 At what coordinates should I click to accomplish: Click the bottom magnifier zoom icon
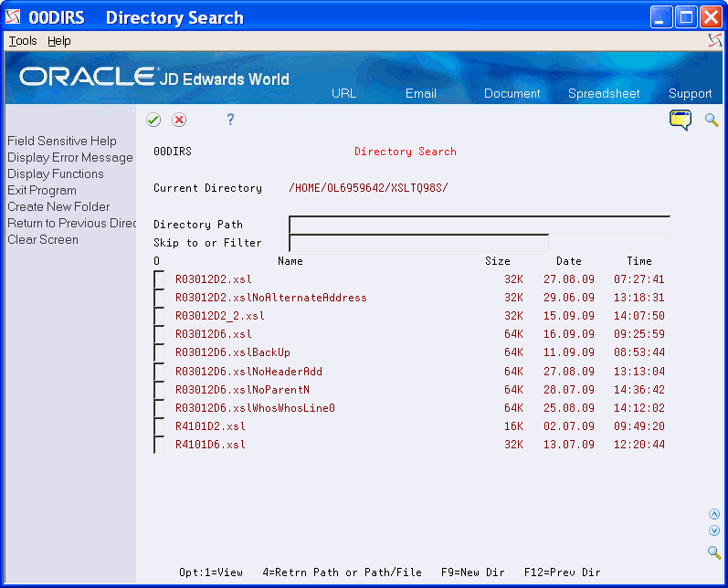coord(714,552)
